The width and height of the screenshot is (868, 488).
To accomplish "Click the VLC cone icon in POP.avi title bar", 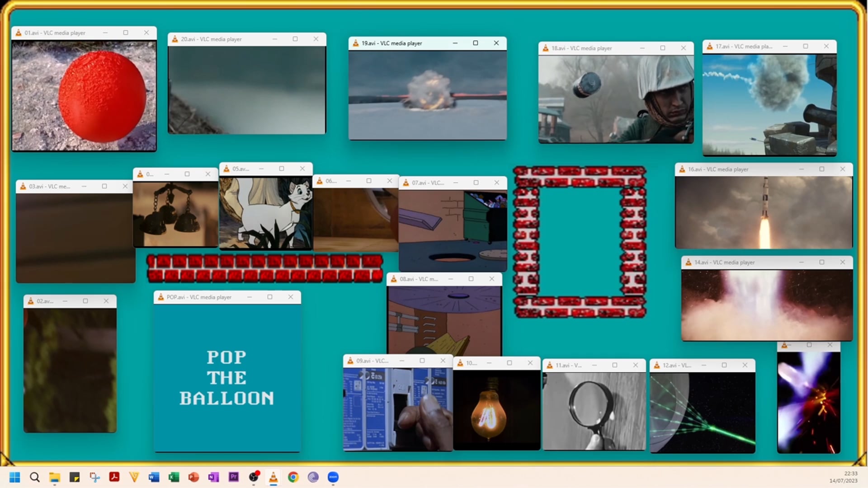I will pyautogui.click(x=160, y=297).
